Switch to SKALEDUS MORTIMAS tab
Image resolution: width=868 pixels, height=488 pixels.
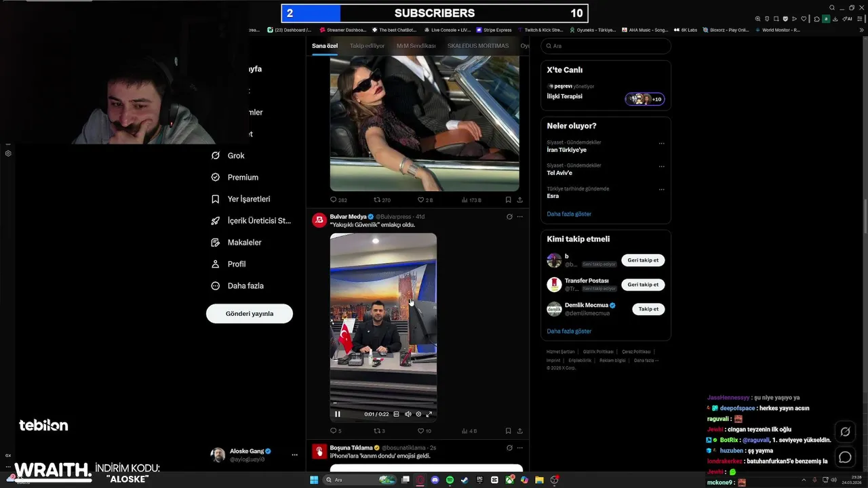click(x=478, y=46)
